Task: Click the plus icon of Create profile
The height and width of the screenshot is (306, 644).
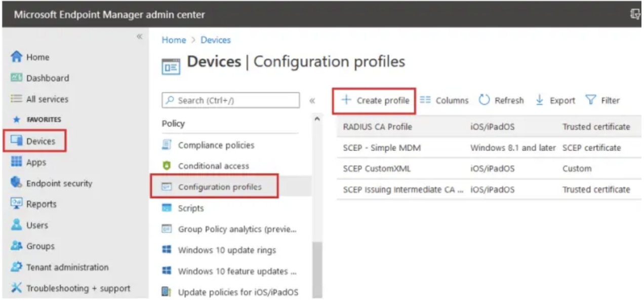Action: pyautogui.click(x=346, y=100)
